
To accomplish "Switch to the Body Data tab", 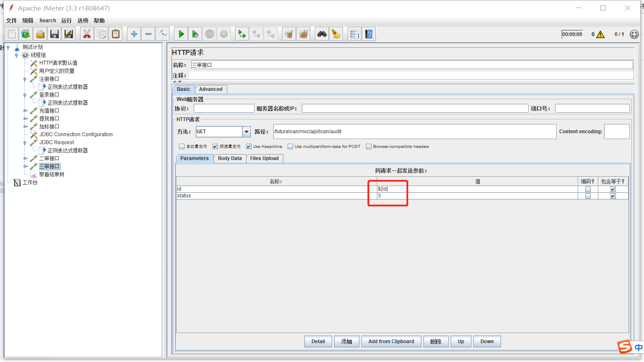I will 230,158.
